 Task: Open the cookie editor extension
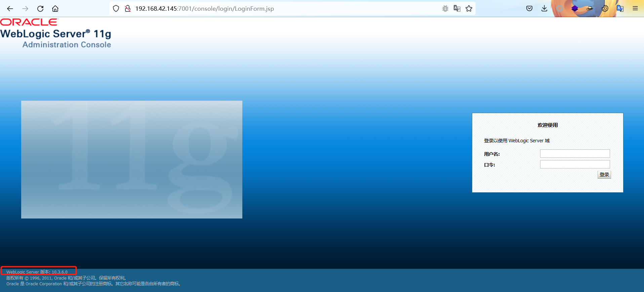(605, 9)
